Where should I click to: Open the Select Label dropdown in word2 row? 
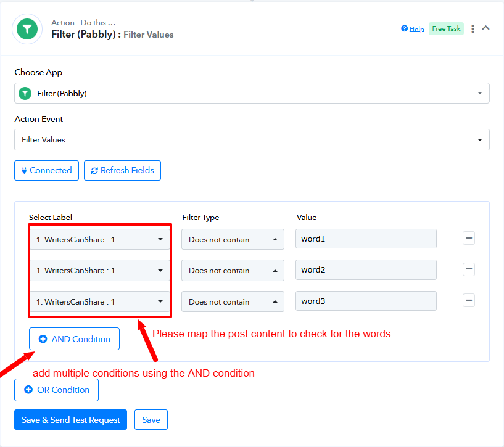point(100,270)
